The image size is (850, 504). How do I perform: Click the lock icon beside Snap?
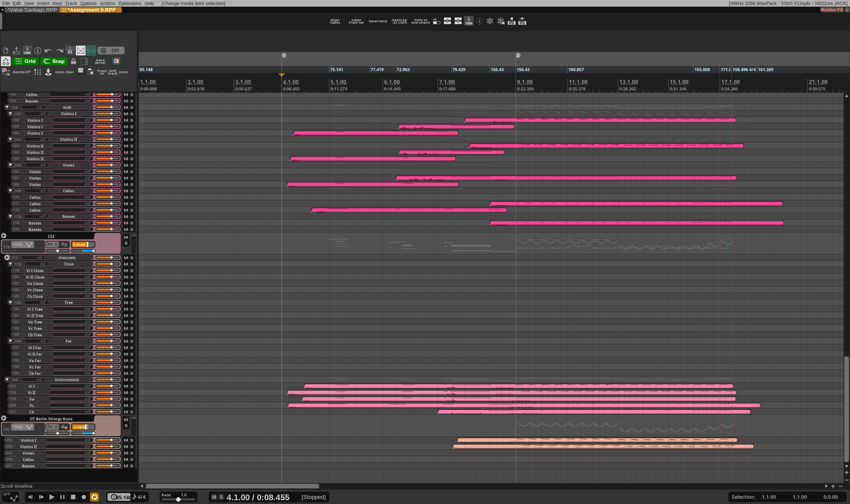click(73, 61)
